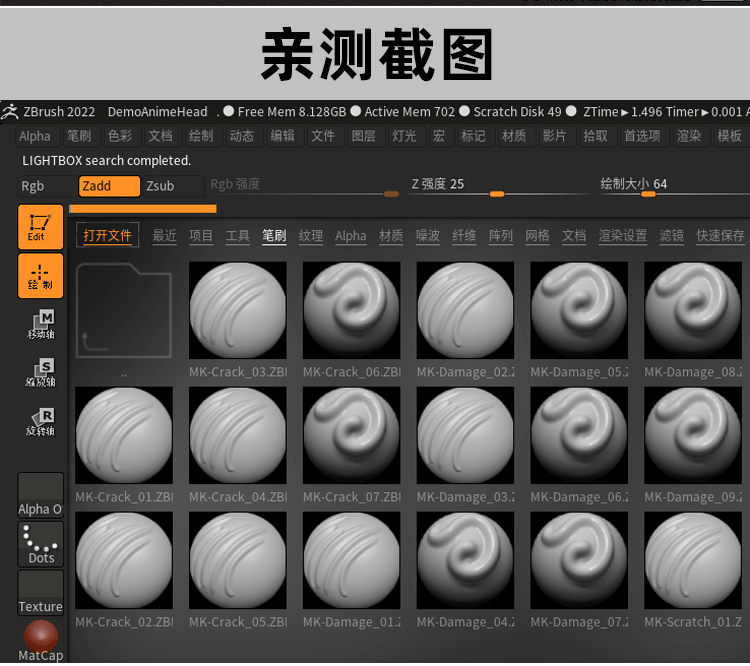The width and height of the screenshot is (750, 666).
Task: Adjust the Z 强度 slider
Action: tap(497, 194)
